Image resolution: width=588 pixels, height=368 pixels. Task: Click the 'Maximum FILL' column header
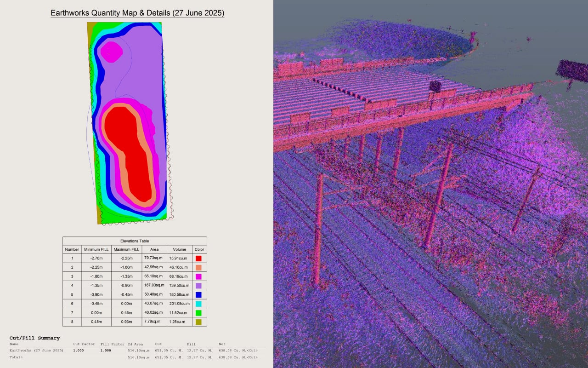tap(127, 249)
